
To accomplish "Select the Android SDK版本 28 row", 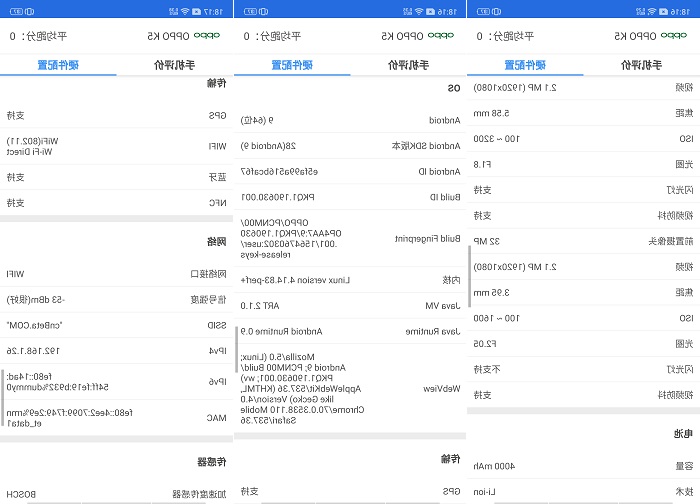I will [x=350, y=146].
